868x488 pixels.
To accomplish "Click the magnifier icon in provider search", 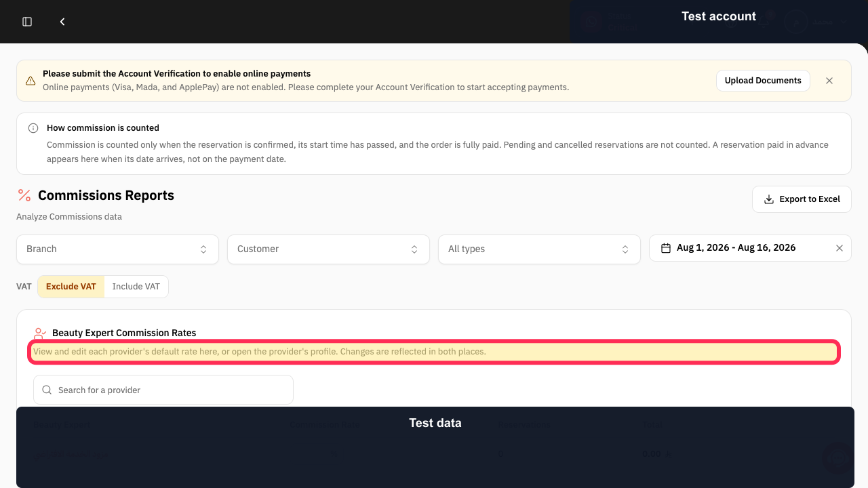I will coord(47,390).
